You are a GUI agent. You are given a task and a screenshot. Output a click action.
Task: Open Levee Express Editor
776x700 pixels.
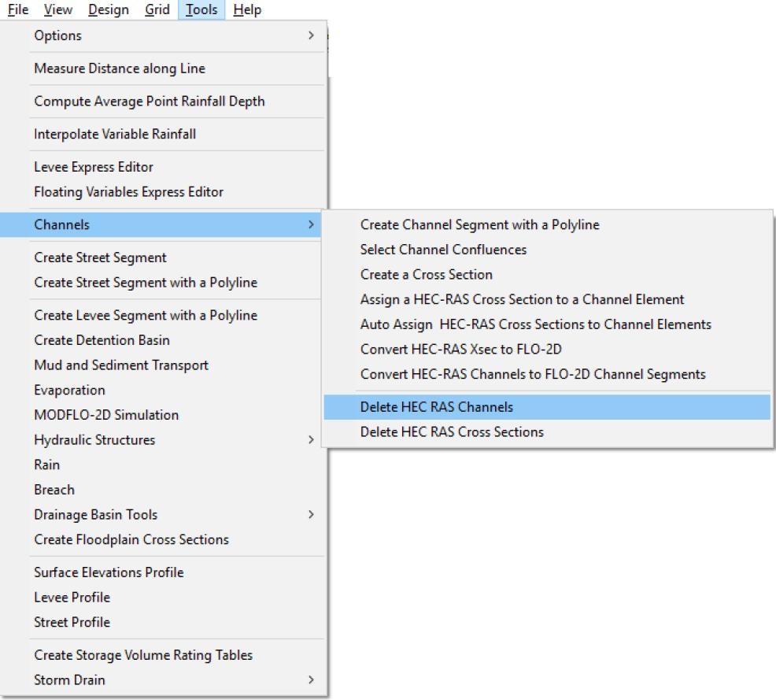[x=94, y=167]
